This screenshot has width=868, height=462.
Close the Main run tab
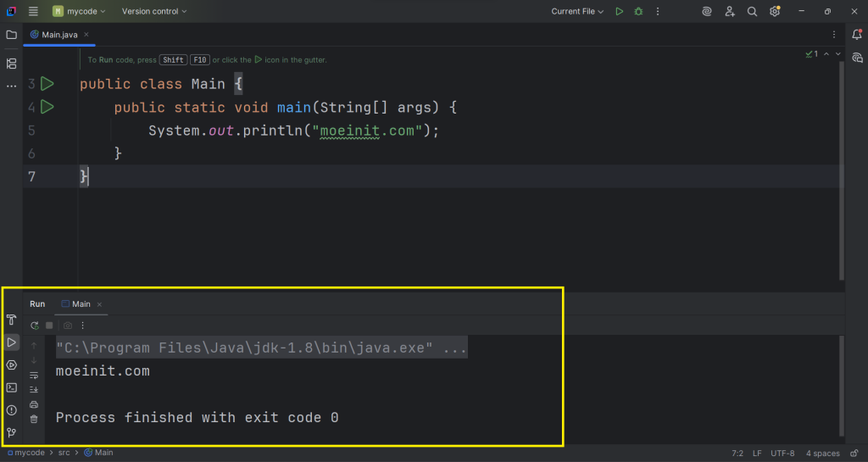tap(100, 304)
